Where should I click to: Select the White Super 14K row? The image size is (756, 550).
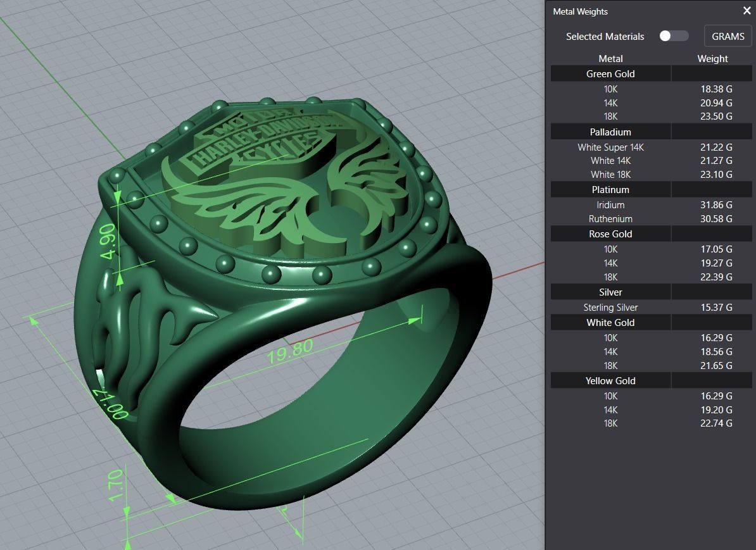651,147
